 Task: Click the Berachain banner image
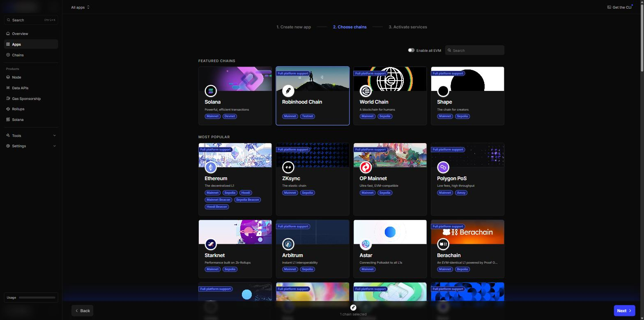(467, 232)
